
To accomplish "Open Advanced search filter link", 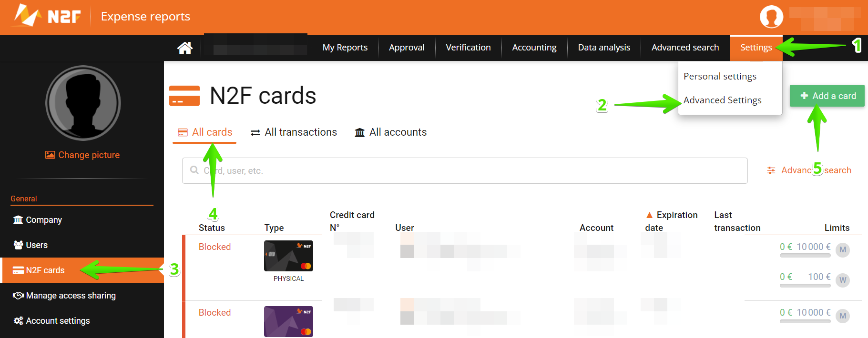I will [x=809, y=170].
